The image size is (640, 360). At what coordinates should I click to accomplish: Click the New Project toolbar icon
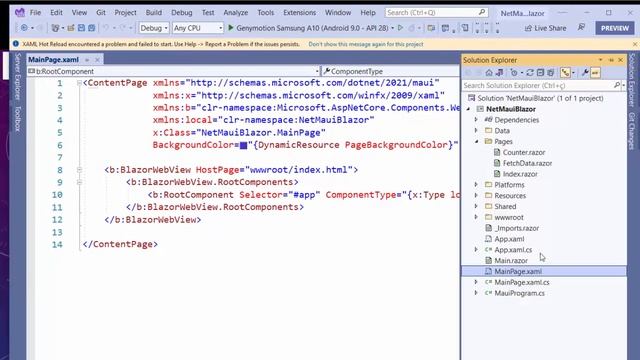click(55, 28)
